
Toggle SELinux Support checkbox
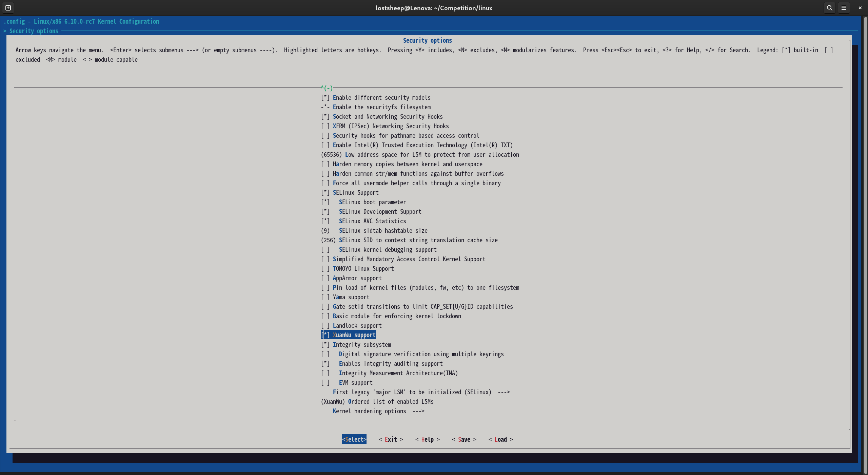350,193
